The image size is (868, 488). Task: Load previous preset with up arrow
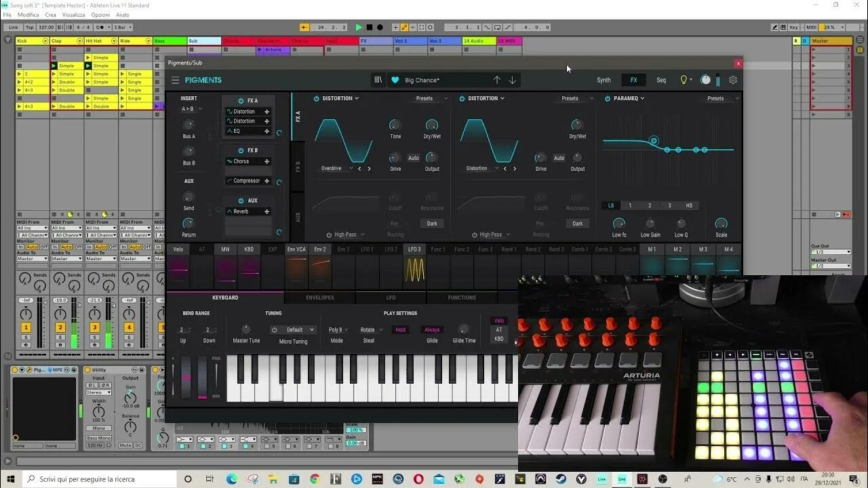click(x=496, y=80)
